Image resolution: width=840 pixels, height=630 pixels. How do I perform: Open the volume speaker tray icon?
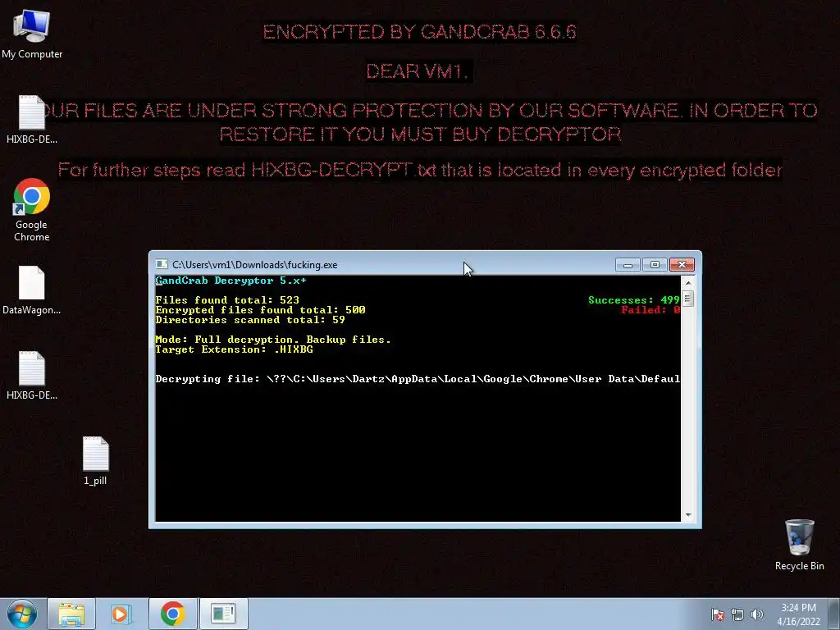756,614
